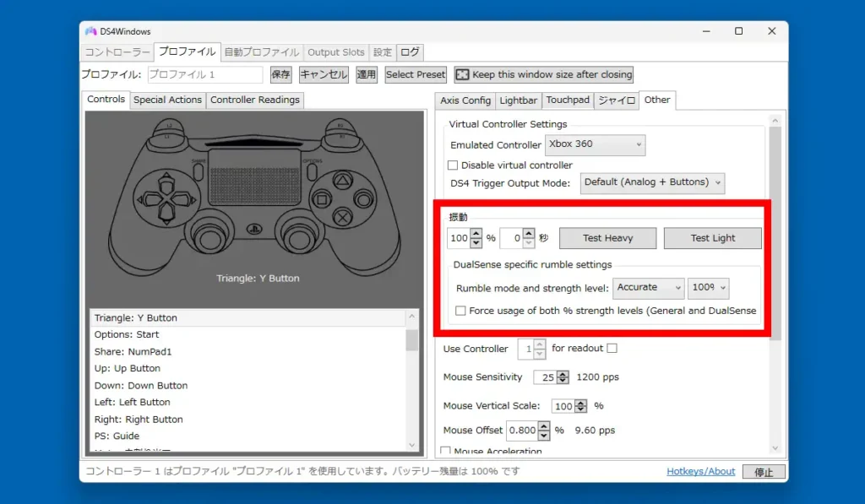
Task: Select Share: NumPad1 in mapping list
Action: click(x=248, y=352)
